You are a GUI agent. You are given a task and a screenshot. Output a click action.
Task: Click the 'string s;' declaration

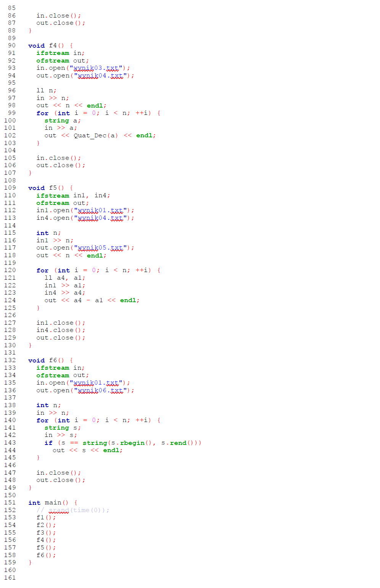pyautogui.click(x=63, y=428)
